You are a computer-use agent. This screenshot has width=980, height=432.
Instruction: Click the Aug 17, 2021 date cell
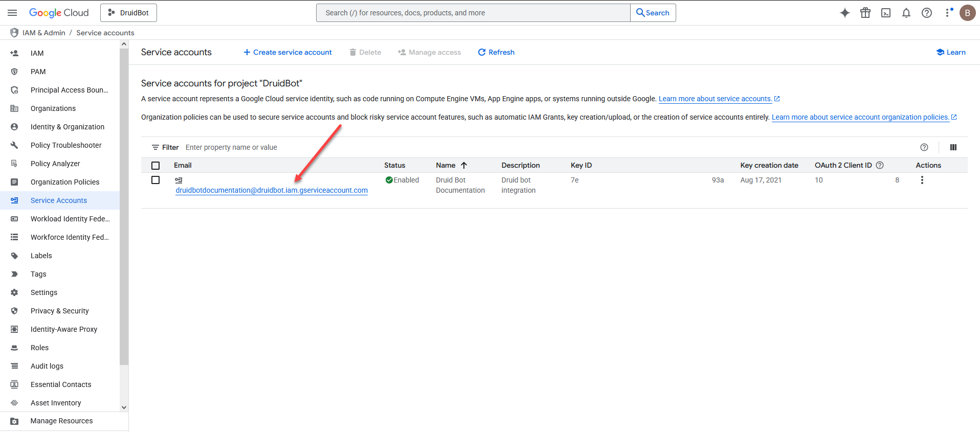[x=761, y=180]
